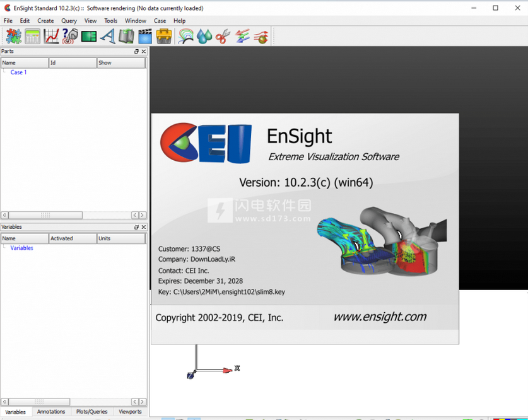Sort Parts list by Name column

[x=25, y=63]
